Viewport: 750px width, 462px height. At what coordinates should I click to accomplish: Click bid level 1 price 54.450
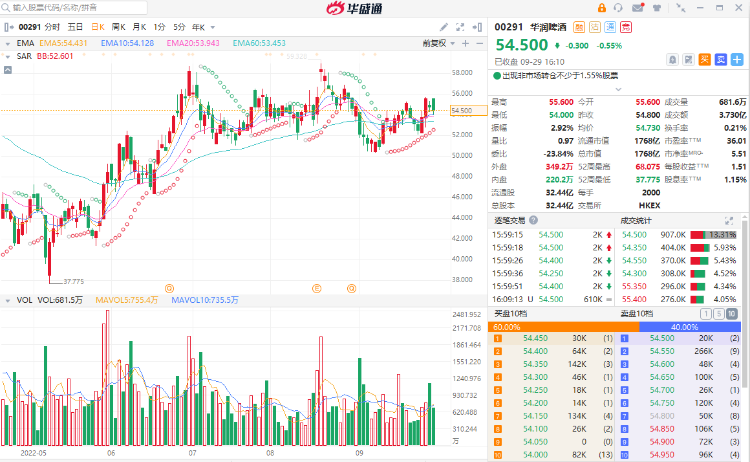(535, 338)
